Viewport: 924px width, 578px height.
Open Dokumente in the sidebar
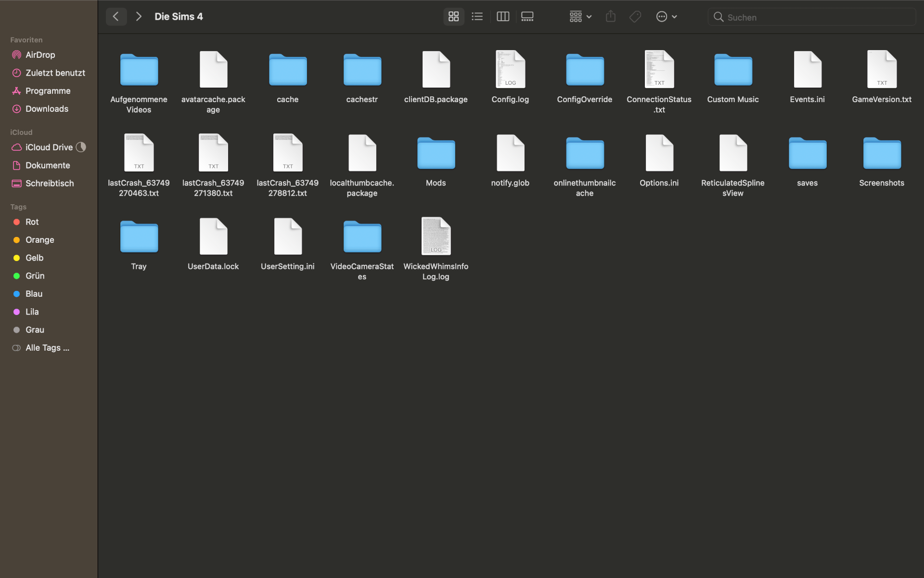point(49,165)
